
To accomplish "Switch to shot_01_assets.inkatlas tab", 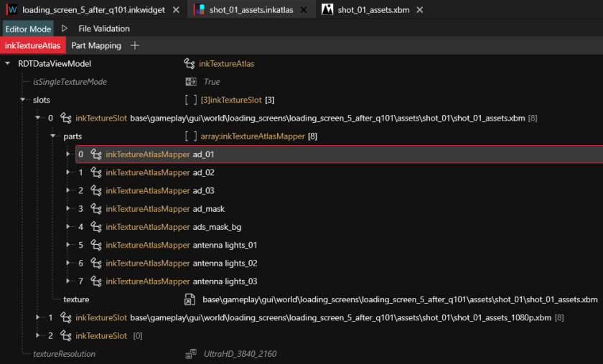I will 251,9.
